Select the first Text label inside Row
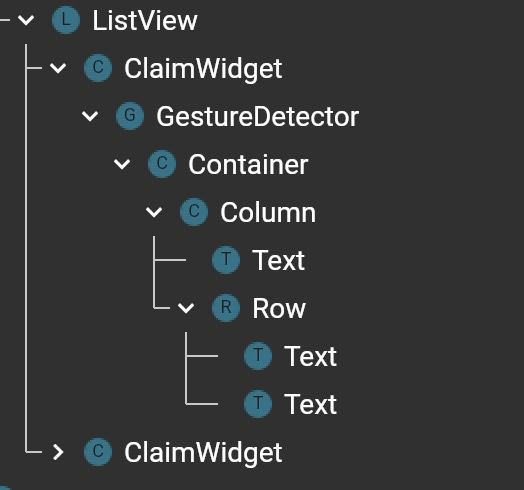 coord(310,356)
